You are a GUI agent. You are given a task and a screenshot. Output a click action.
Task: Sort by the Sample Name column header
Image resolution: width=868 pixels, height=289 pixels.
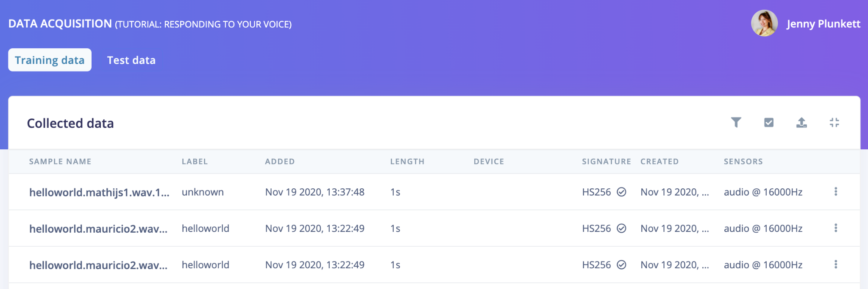click(60, 162)
